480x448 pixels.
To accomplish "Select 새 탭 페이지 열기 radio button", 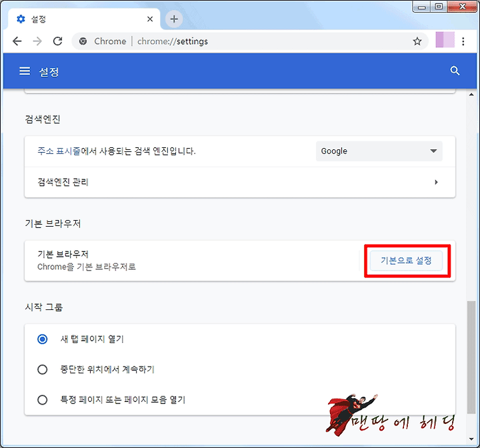I will coord(42,339).
